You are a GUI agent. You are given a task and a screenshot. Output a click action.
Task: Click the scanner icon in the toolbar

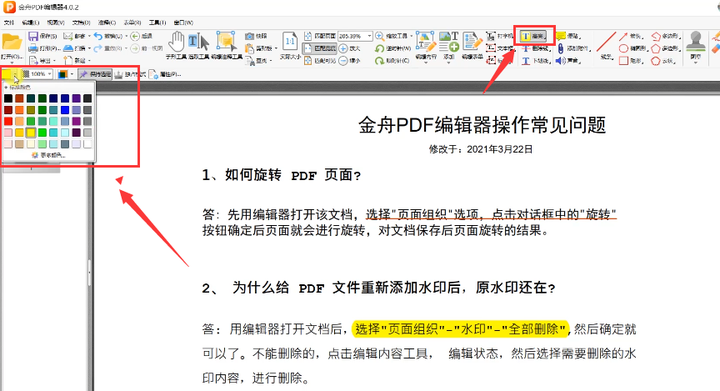pyautogui.click(x=68, y=48)
